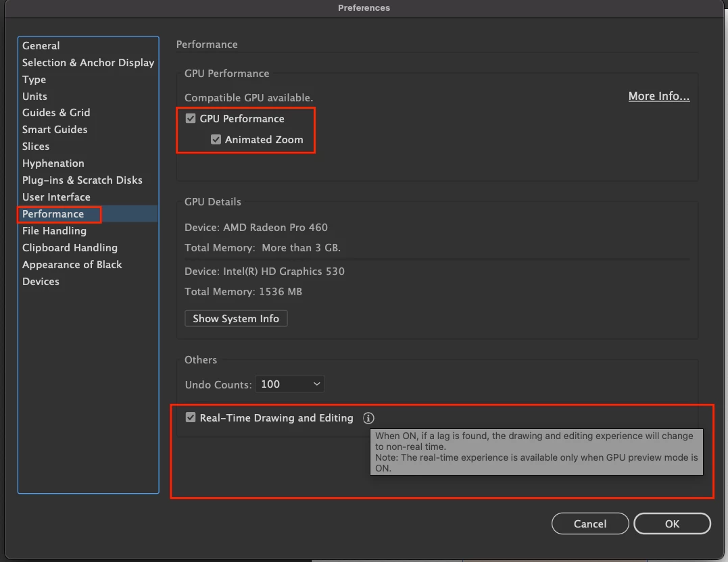Open User Interface preferences
This screenshot has height=562, width=728.
click(89, 197)
